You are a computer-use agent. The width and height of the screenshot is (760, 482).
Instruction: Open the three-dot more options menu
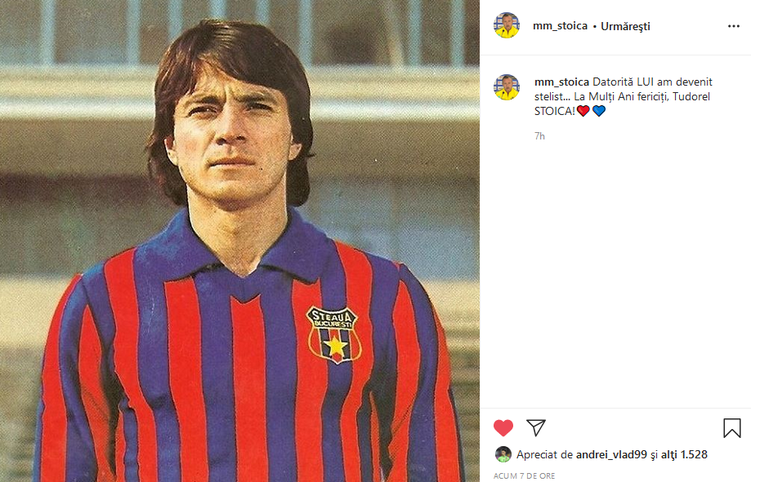(733, 26)
